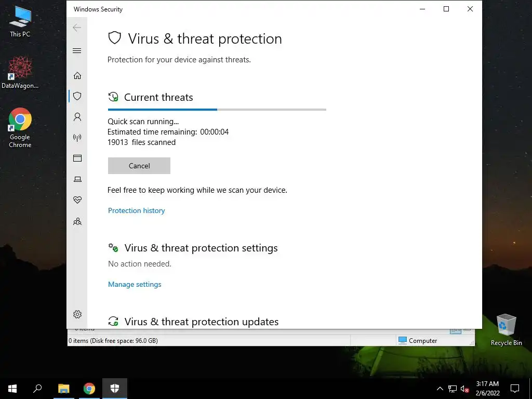
Task: Open Manage settings link
Action: coord(135,284)
